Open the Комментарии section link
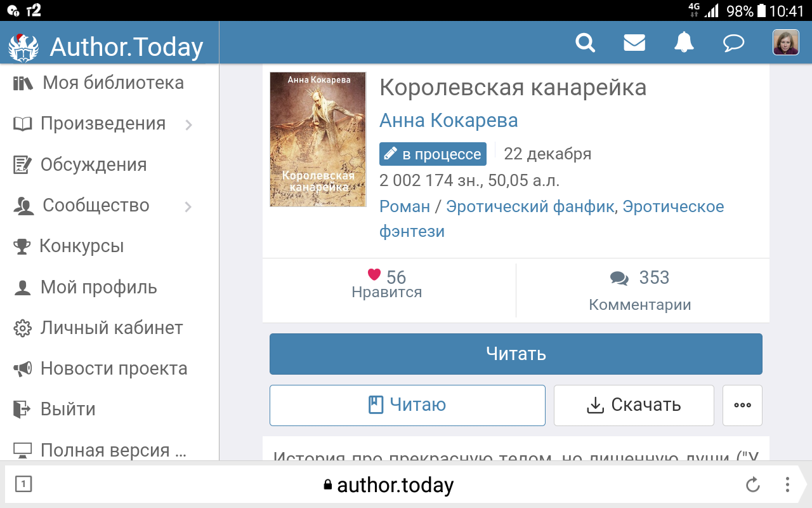The height and width of the screenshot is (508, 812). point(640,305)
